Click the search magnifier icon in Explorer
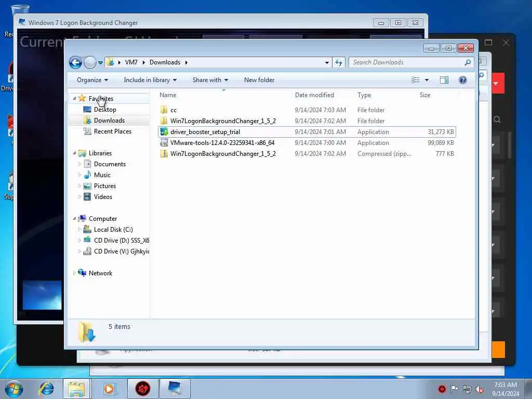 point(468,62)
